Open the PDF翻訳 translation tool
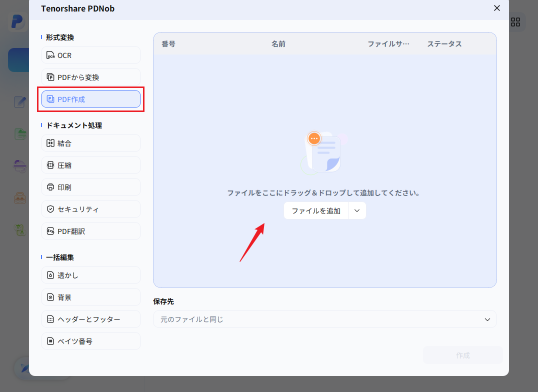 tap(91, 231)
